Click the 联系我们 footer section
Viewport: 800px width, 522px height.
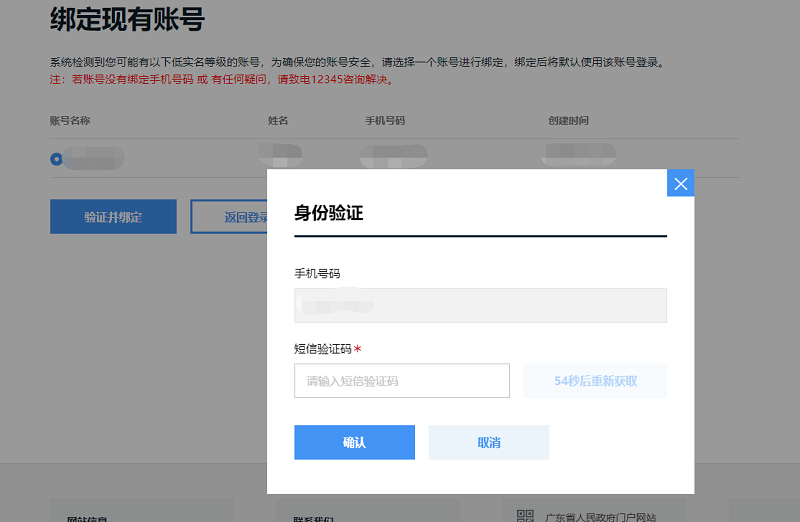311,519
